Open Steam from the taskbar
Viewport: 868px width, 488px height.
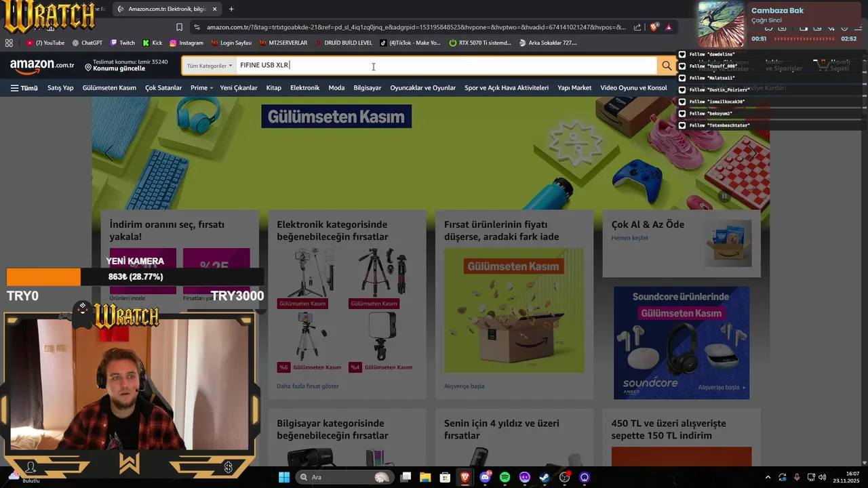[545, 477]
